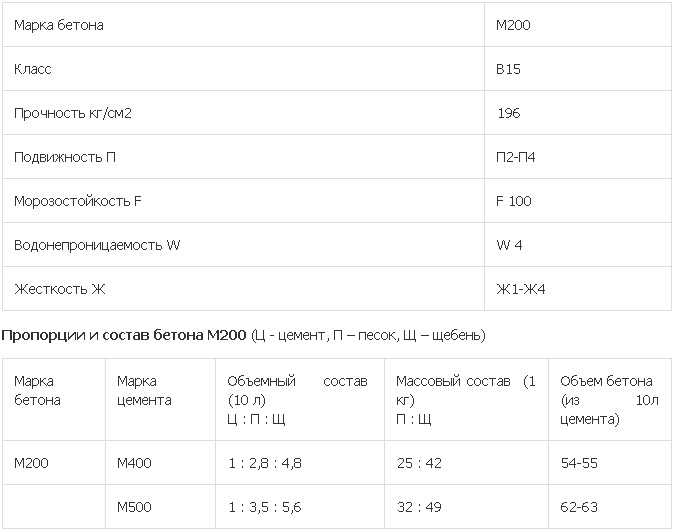Select the F 100 frost resistance value

514,201
